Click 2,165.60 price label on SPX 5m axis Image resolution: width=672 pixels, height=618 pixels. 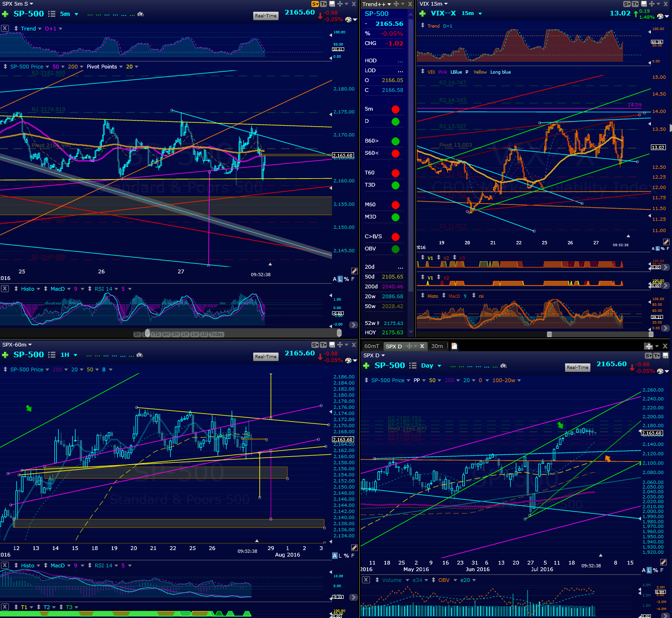click(343, 155)
